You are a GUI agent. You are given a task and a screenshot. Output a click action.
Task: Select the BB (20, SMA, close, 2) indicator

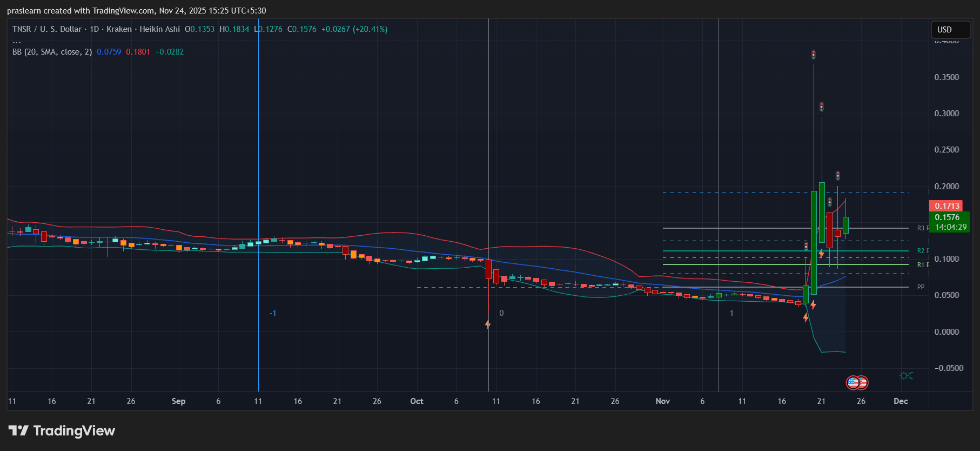(52, 52)
